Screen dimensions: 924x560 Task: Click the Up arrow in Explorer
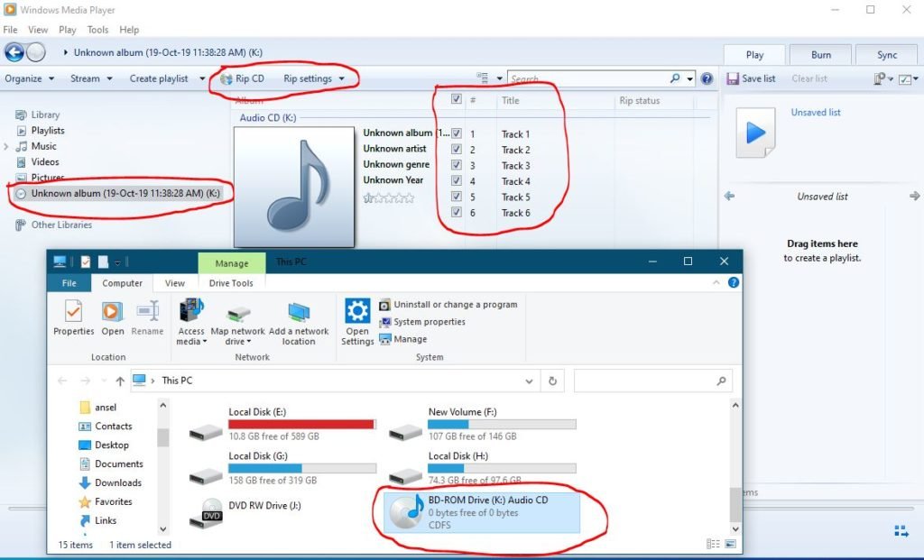click(x=120, y=381)
